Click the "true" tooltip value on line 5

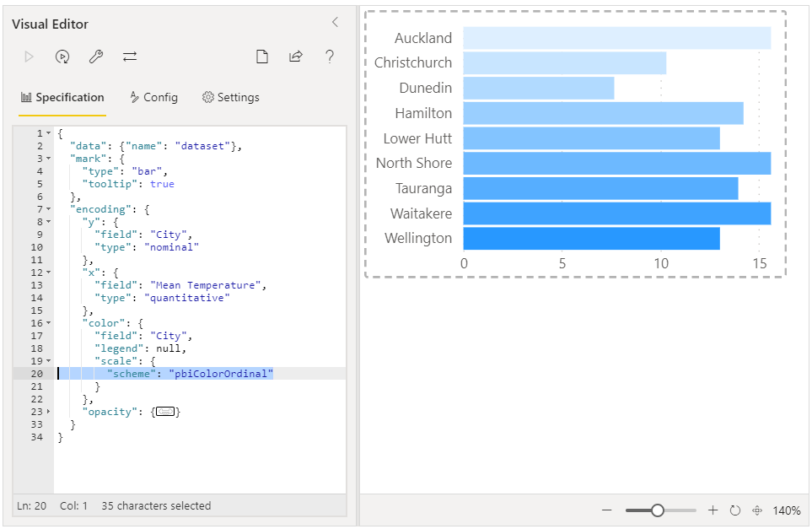(162, 184)
